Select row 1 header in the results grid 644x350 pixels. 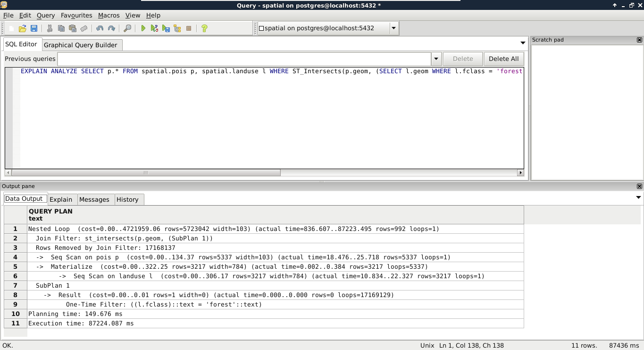tap(16, 229)
